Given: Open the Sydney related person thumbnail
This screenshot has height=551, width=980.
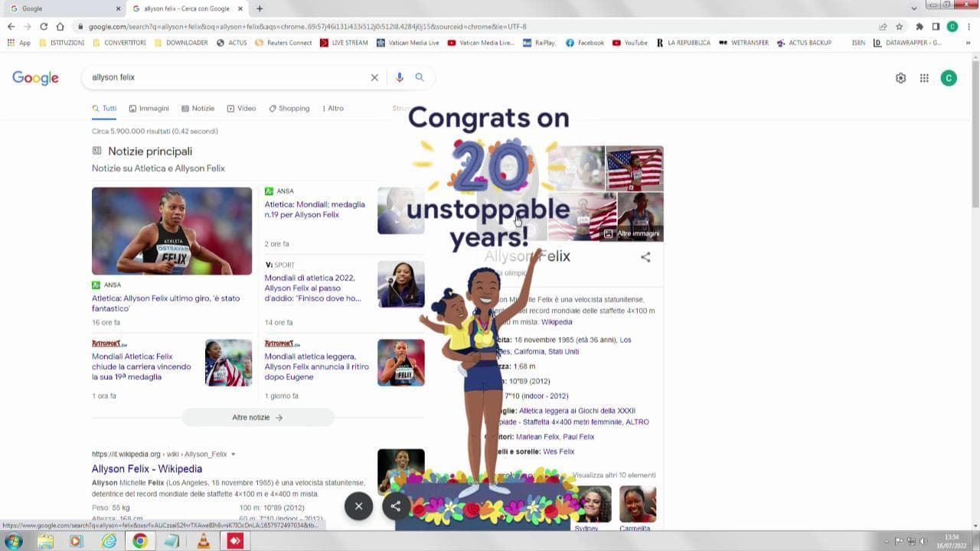Looking at the screenshot, I should (x=593, y=504).
